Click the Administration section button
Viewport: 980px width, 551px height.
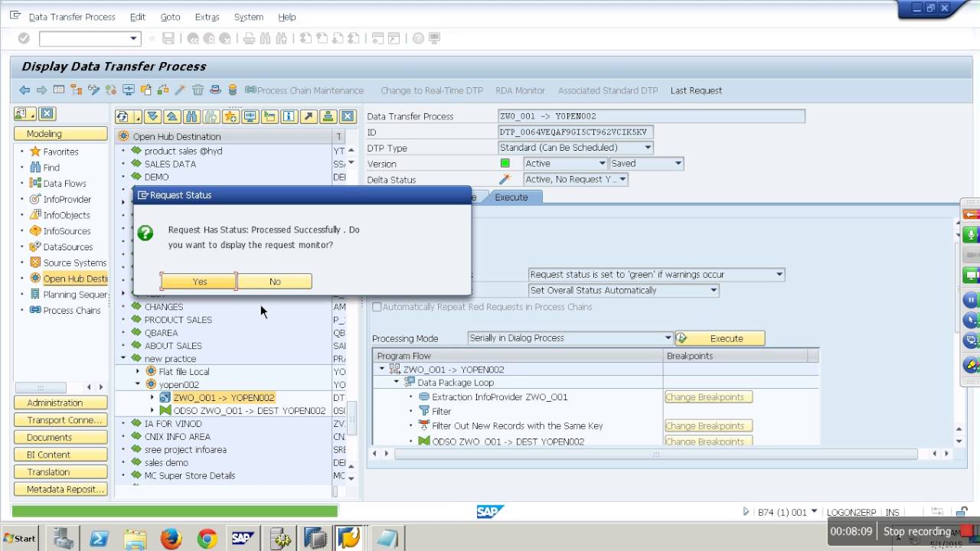(x=60, y=403)
